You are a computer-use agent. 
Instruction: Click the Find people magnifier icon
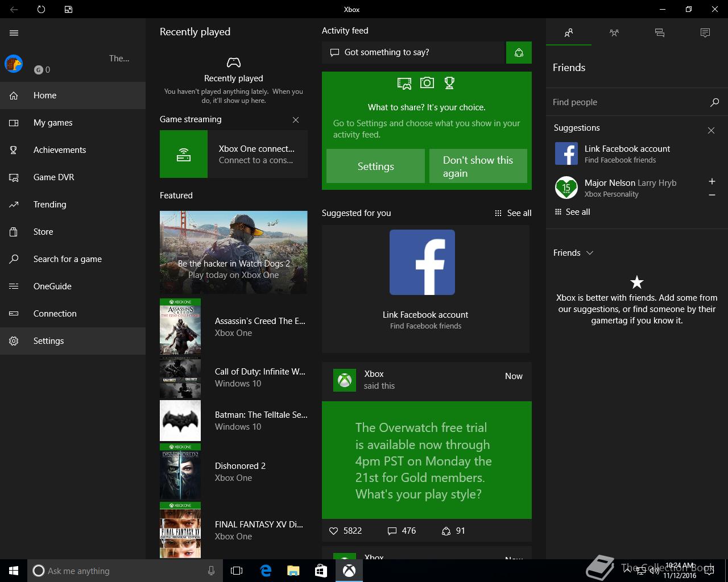pos(714,102)
